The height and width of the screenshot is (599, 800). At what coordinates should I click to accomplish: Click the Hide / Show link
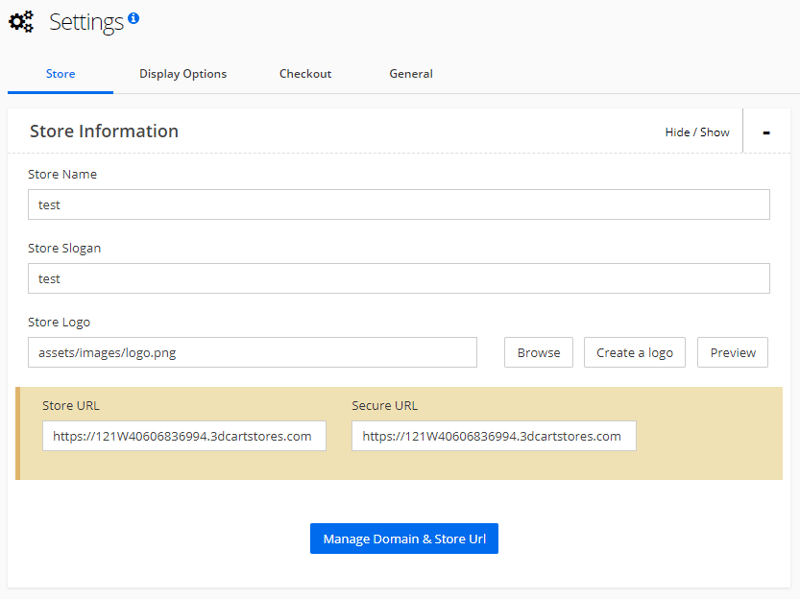pos(697,132)
